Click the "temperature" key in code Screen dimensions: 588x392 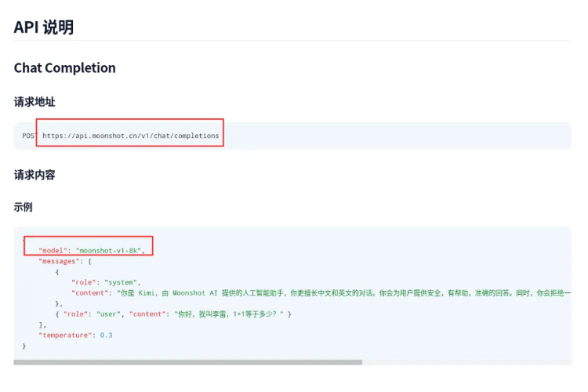point(65,335)
